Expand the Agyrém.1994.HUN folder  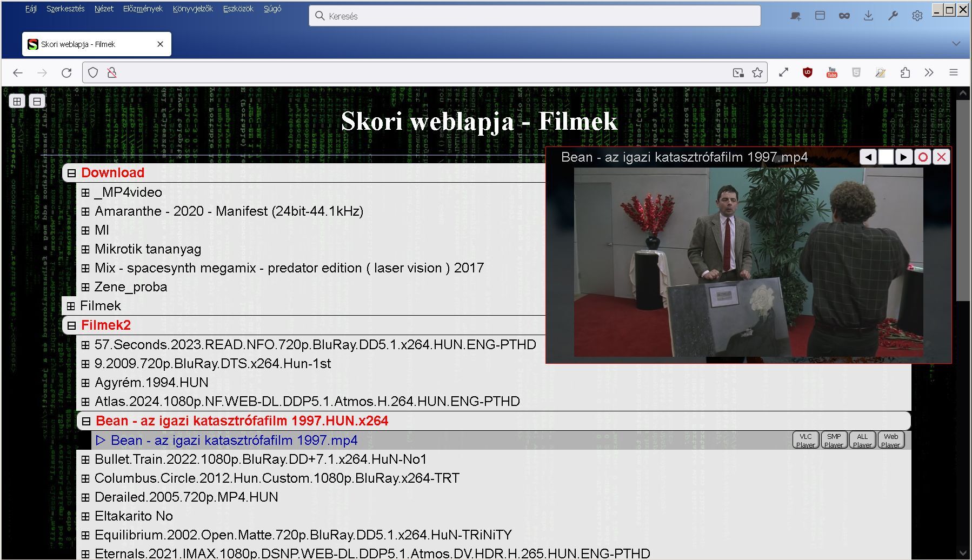pyautogui.click(x=85, y=383)
